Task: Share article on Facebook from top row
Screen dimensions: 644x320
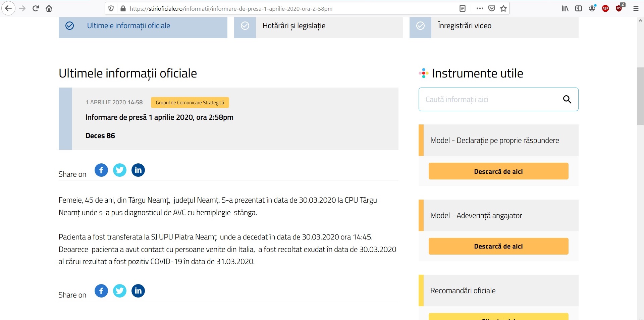Action: click(x=101, y=170)
